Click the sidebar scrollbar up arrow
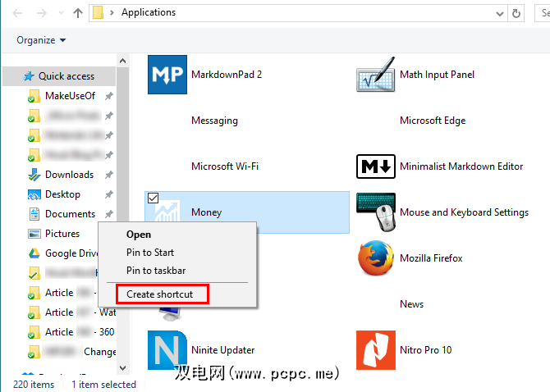This screenshot has width=550, height=392. click(122, 61)
